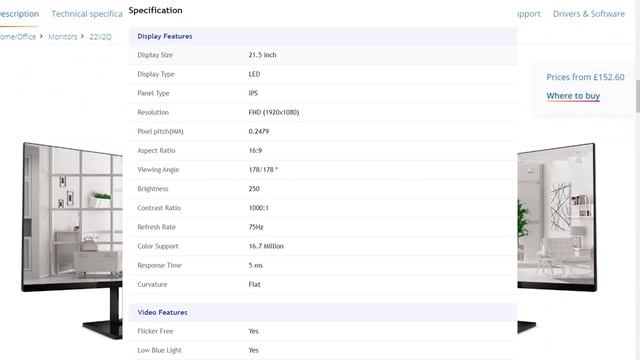Screen dimensions: 640x360
Task: Select the Low Blue Light label
Action: point(160,351)
